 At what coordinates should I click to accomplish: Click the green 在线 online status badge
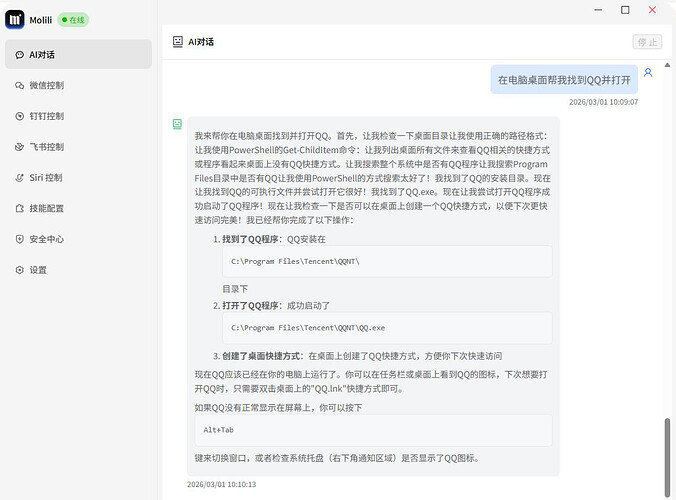[x=73, y=20]
